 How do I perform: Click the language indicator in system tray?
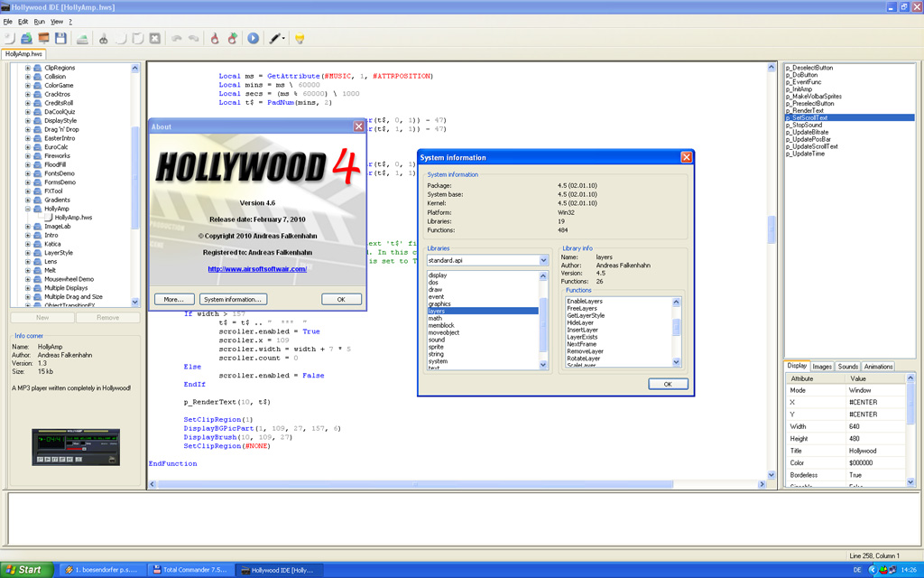[857, 570]
